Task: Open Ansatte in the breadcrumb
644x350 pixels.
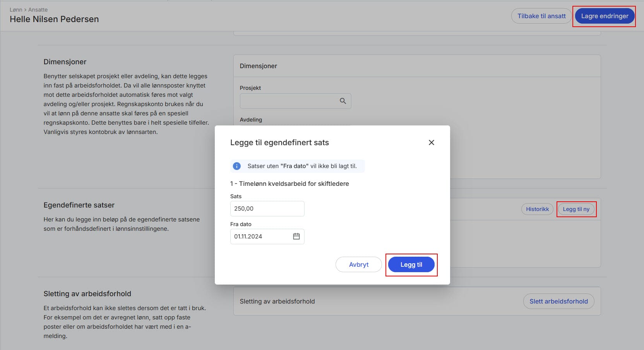Action: (x=38, y=10)
